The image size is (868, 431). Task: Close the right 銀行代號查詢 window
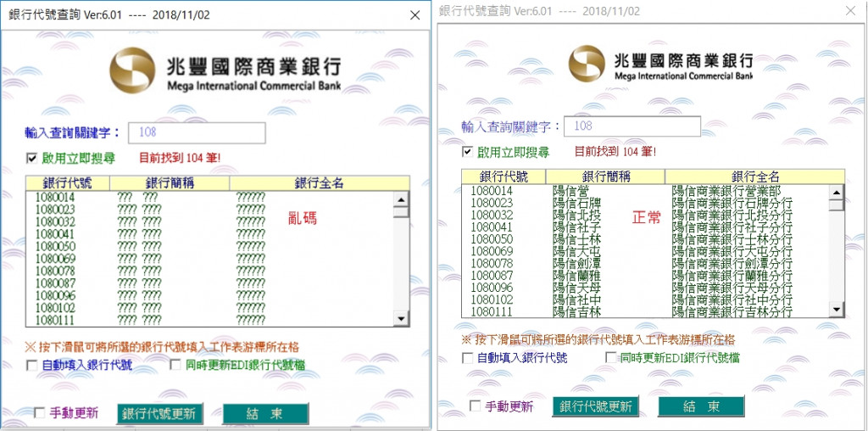(851, 10)
